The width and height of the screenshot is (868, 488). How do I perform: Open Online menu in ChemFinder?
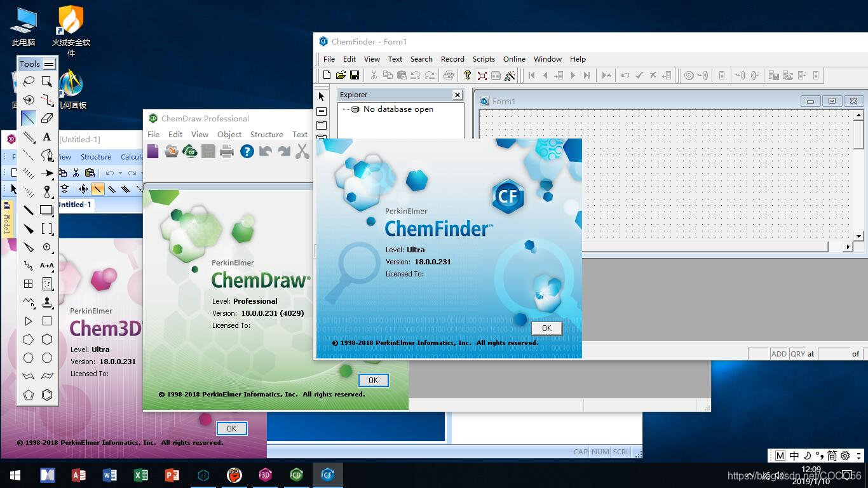[x=514, y=59]
